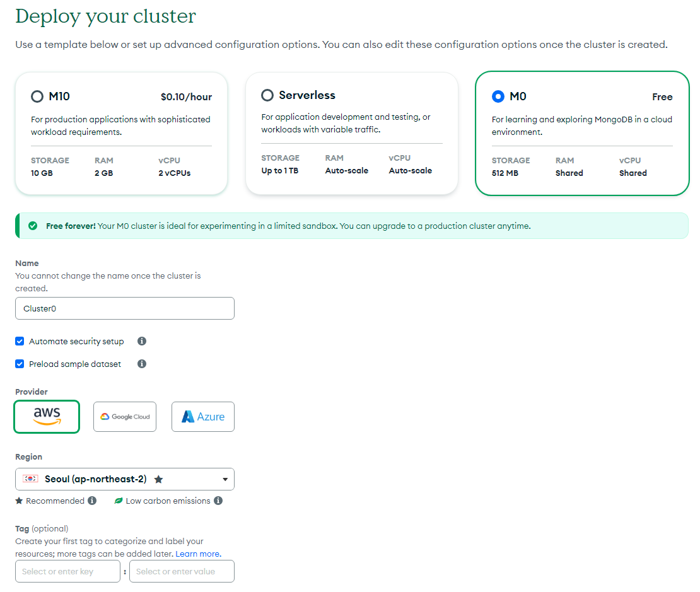Screen dimensions: 700x592
Task: Click the South Korea flag icon in Region
Action: [x=30, y=479]
